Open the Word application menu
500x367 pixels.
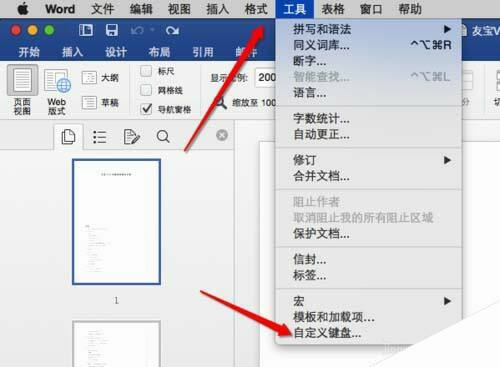(60, 9)
